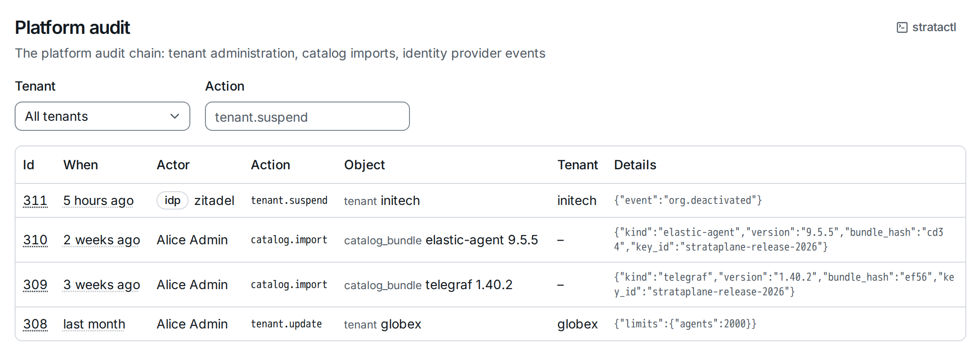Select Alice Admin in row 310

[x=192, y=240]
